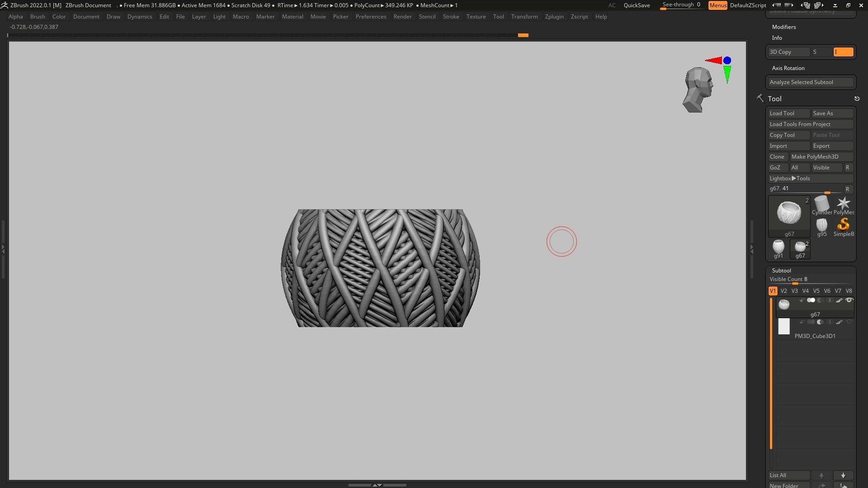Pick the Cylinder tool thumbnail
This screenshot has height=488, width=868.
pyautogui.click(x=821, y=204)
